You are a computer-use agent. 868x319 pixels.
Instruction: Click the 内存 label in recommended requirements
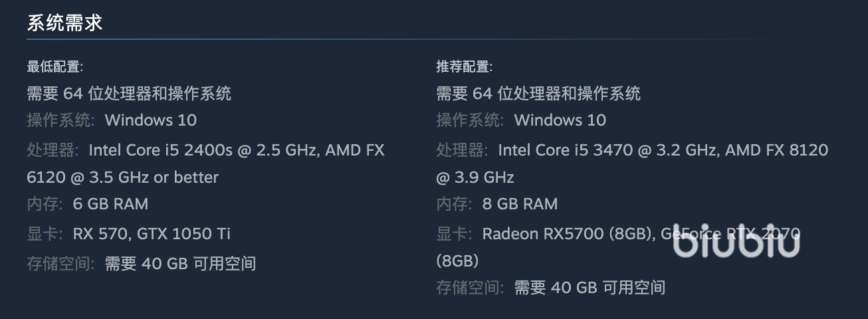pyautogui.click(x=455, y=204)
